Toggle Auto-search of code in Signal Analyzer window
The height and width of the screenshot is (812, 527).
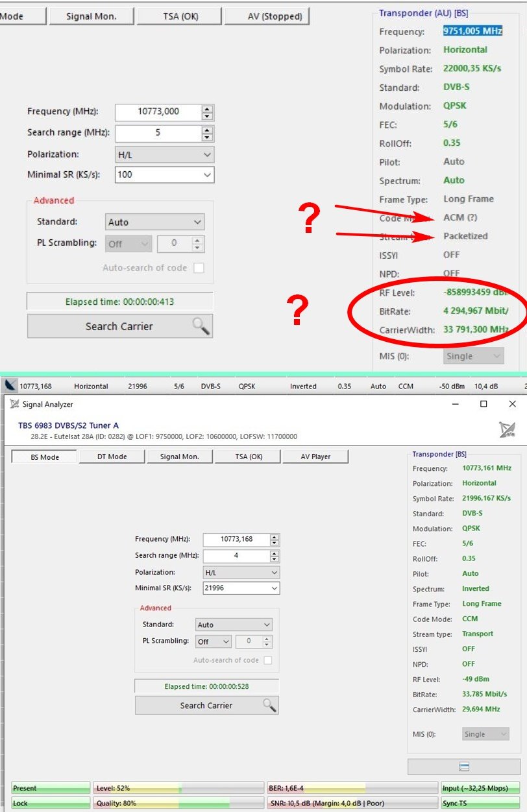(x=267, y=660)
